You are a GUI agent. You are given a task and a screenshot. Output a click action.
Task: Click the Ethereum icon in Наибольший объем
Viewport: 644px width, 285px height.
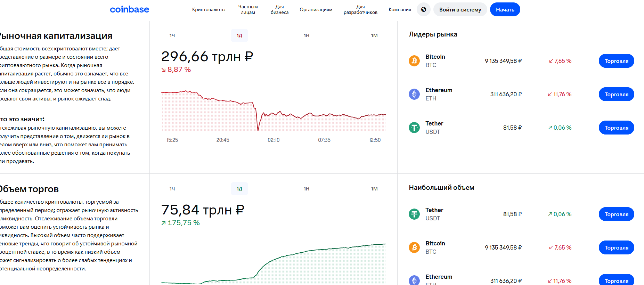(414, 280)
